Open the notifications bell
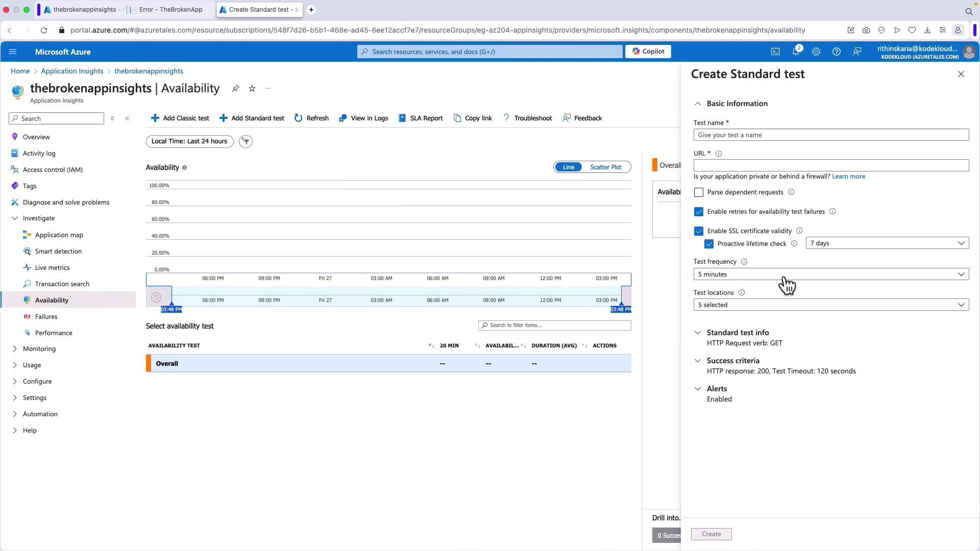Image resolution: width=980 pixels, height=551 pixels. click(x=795, y=52)
